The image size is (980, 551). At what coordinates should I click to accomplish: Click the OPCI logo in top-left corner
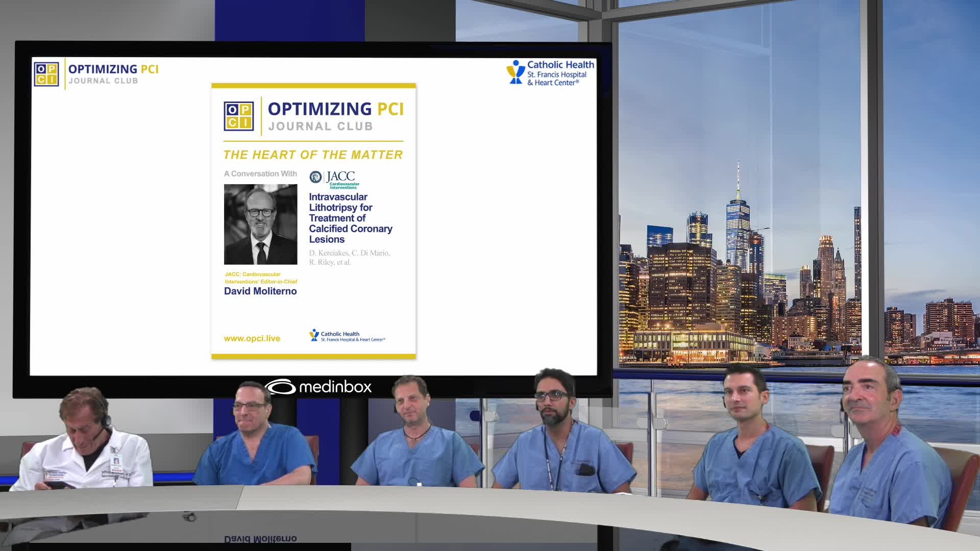pyautogui.click(x=46, y=74)
